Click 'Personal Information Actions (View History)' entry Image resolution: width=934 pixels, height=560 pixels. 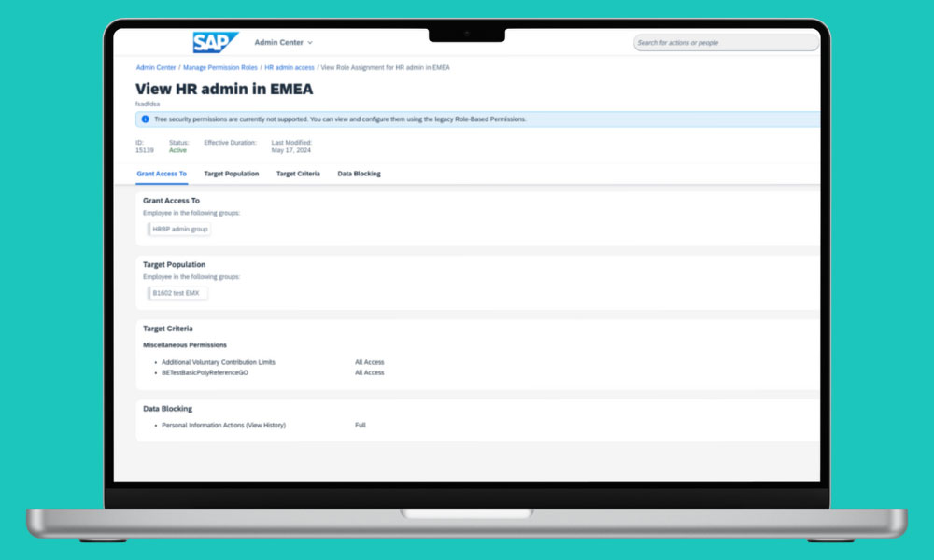coord(223,426)
